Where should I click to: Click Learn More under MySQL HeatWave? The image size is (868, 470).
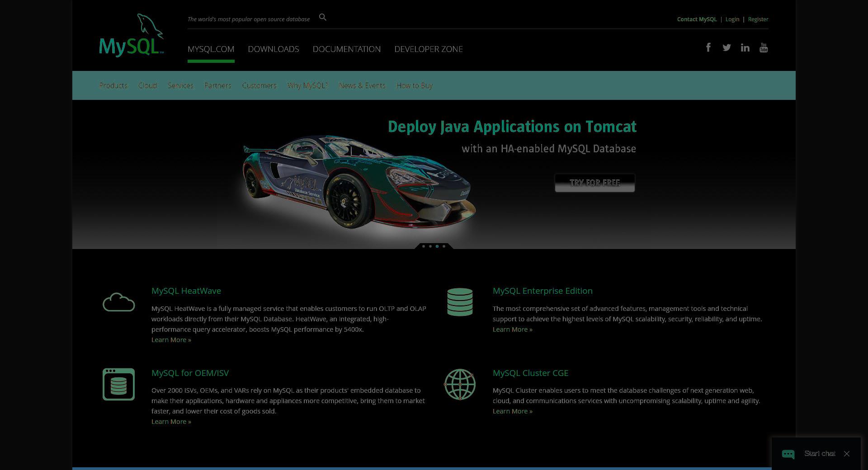[171, 340]
